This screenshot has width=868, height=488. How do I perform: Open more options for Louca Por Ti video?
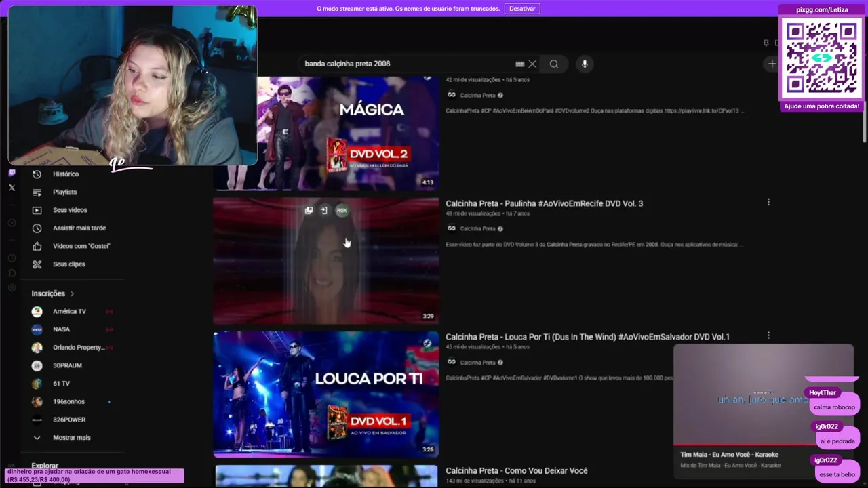tap(768, 335)
